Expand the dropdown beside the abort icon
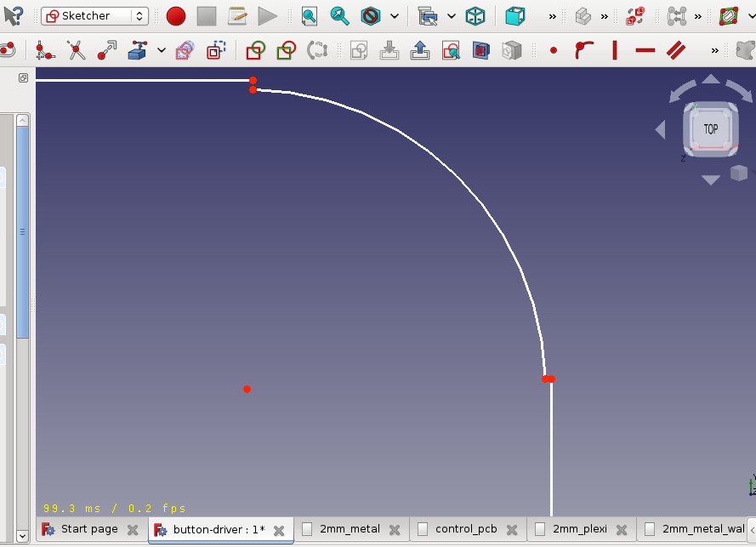Viewport: 756px width, 547px height. [x=395, y=15]
